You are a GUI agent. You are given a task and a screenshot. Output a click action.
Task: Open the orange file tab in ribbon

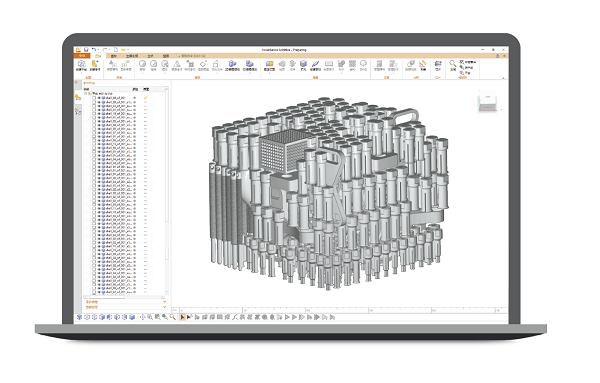tap(82, 56)
